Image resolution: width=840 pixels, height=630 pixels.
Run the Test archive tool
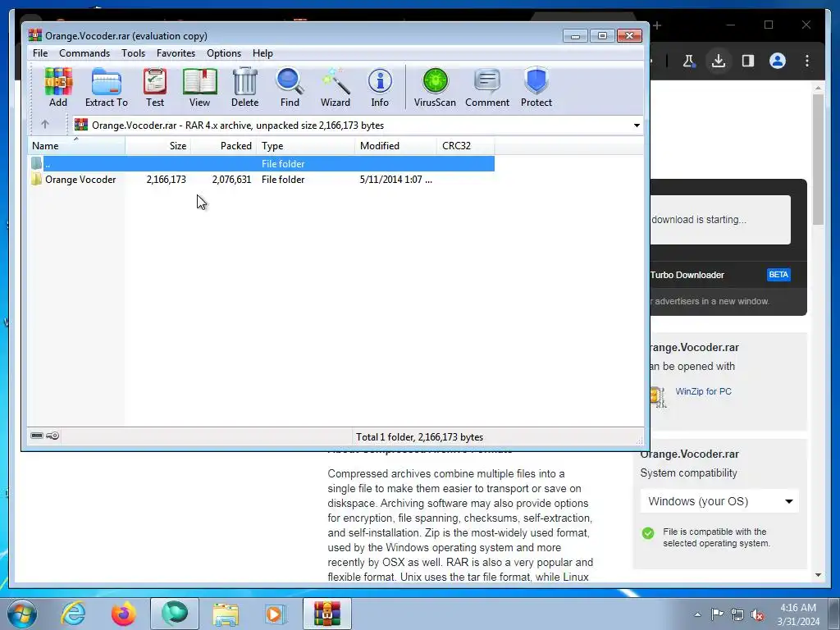click(x=155, y=87)
